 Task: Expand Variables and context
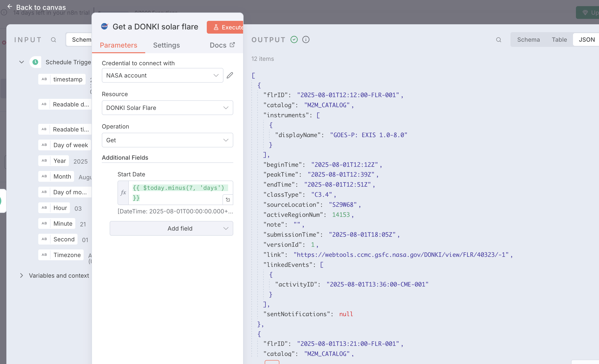pyautogui.click(x=22, y=275)
